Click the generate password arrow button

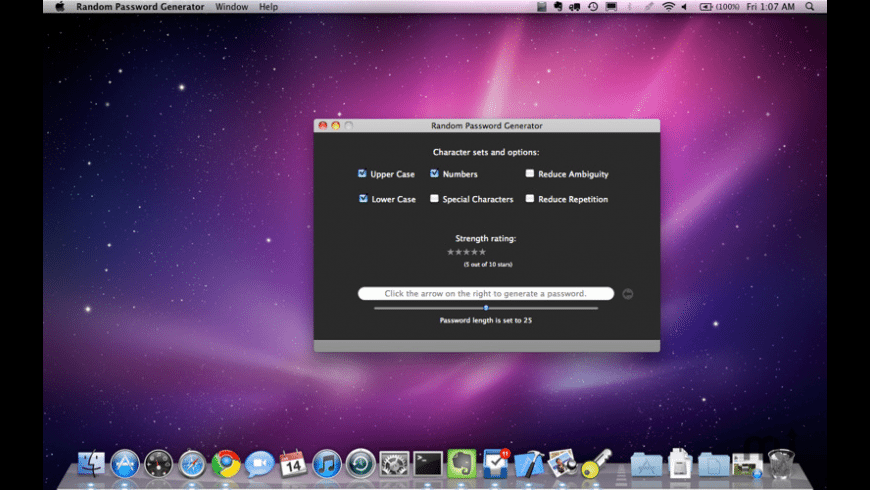point(628,294)
